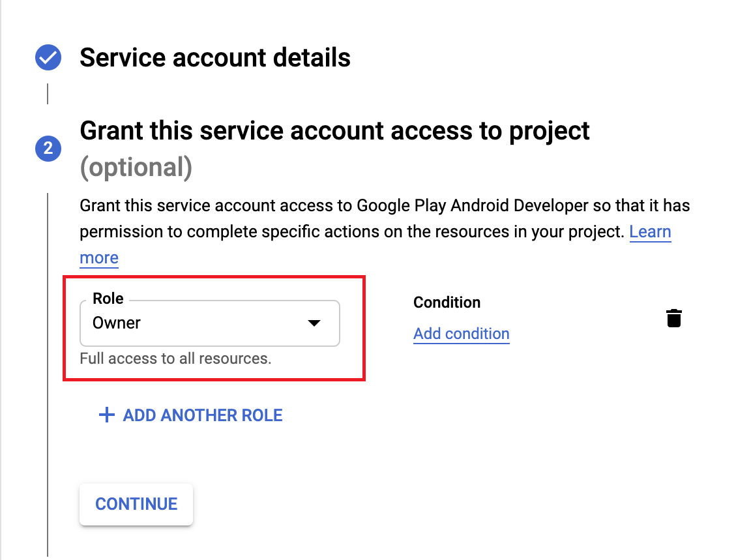Click the Google Play Android Developer description paragraph
736x560 pixels.
[x=385, y=231]
